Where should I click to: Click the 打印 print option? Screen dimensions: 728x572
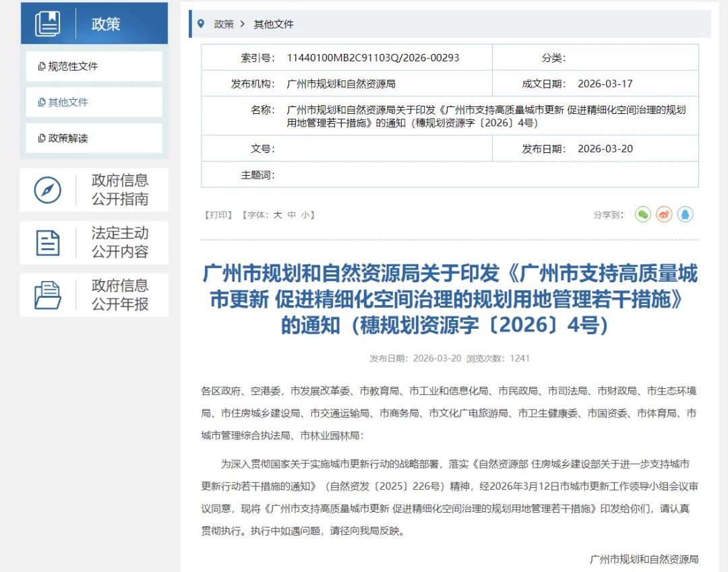click(x=218, y=214)
